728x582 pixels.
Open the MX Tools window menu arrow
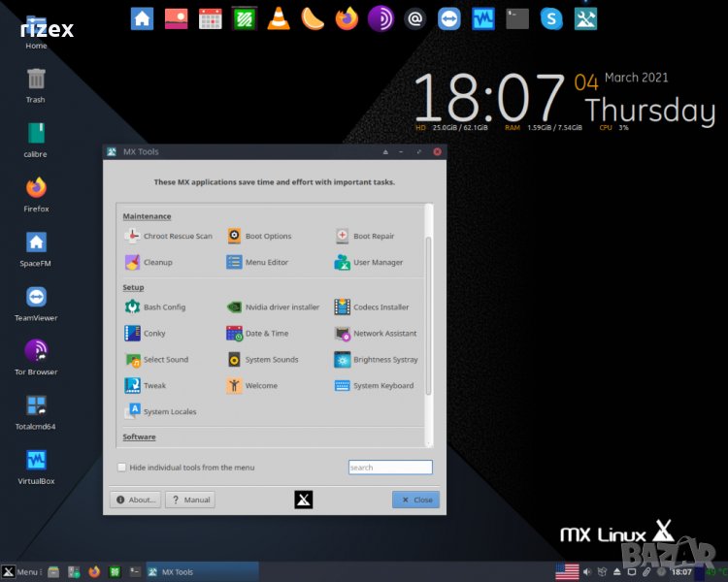click(385, 152)
